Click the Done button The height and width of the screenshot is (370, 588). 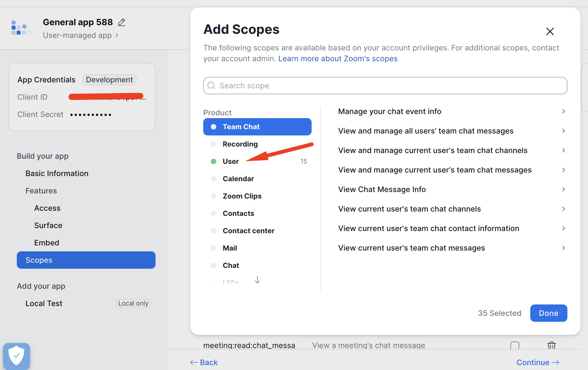pyautogui.click(x=548, y=313)
